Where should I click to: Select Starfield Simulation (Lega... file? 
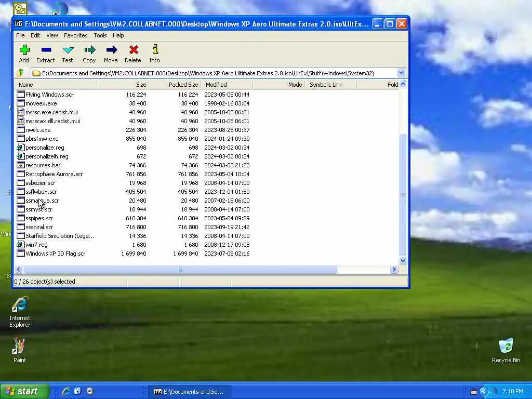click(x=60, y=235)
